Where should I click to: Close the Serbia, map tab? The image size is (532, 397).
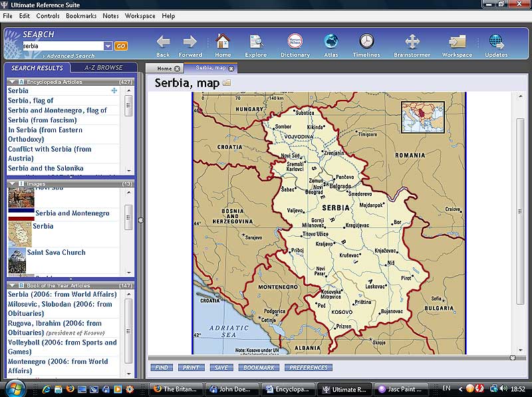click(231, 68)
